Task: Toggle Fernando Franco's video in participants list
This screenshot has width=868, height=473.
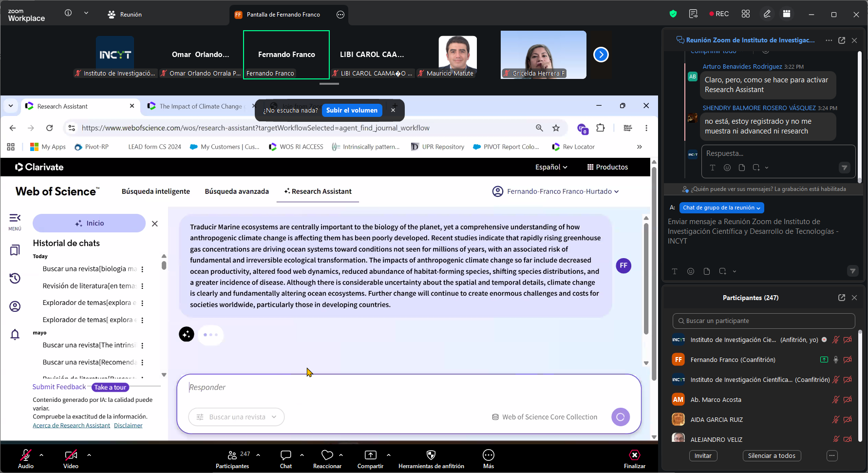Action: 848,360
